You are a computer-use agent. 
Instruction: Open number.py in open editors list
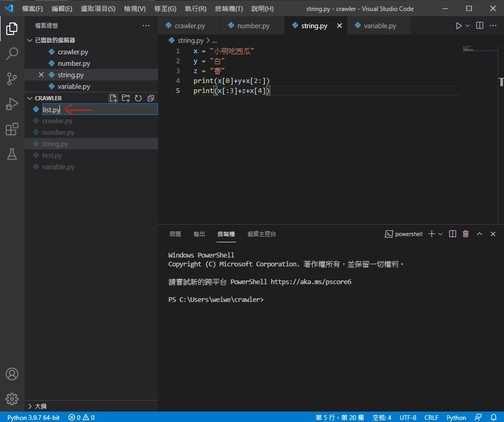click(x=91, y=63)
